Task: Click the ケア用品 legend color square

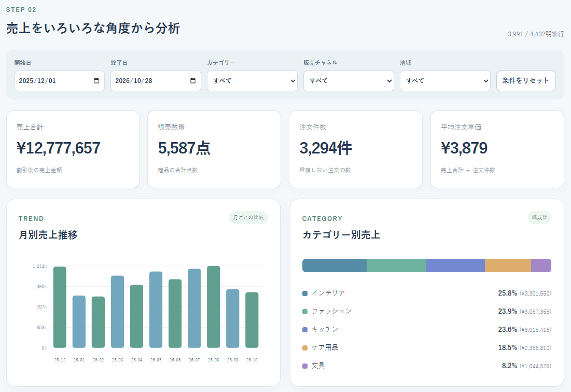Action: click(305, 348)
